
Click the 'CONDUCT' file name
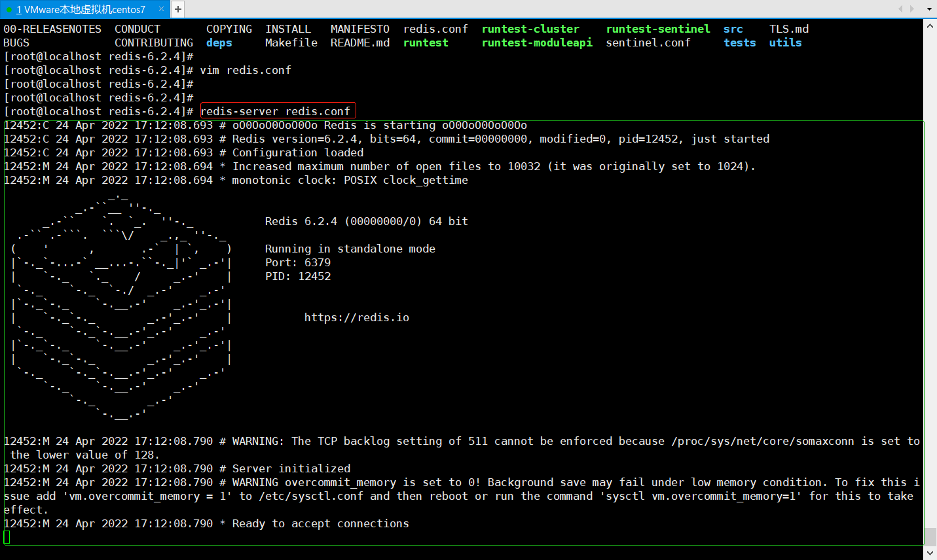tap(138, 29)
